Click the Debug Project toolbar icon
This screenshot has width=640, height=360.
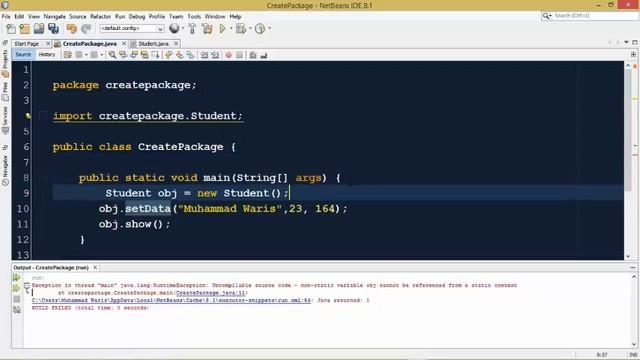pyautogui.click(x=241, y=29)
